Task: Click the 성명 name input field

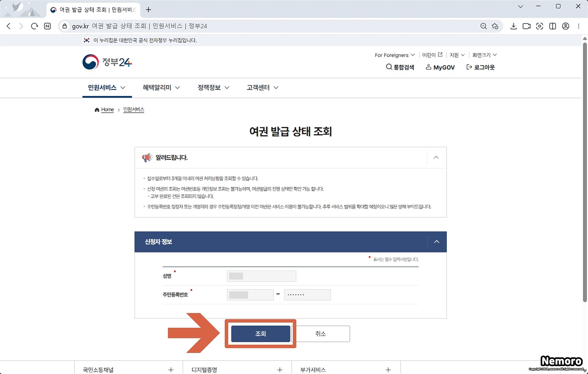Action: [x=261, y=276]
